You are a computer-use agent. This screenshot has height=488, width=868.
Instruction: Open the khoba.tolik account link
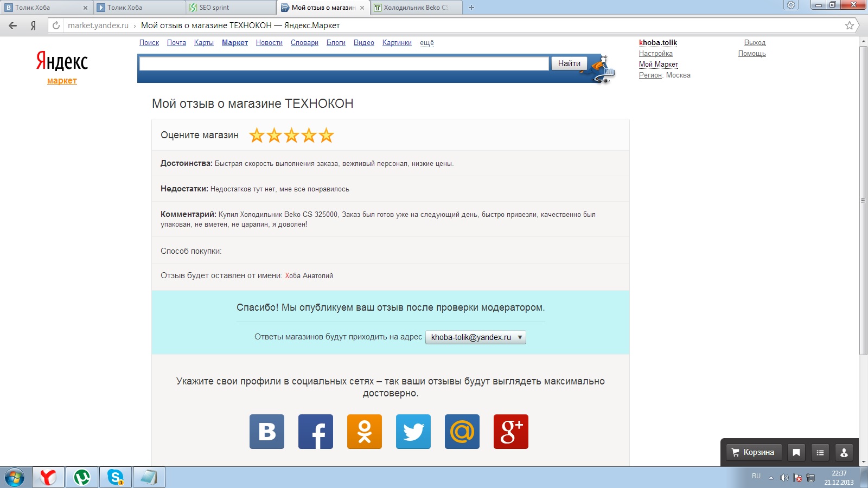658,43
